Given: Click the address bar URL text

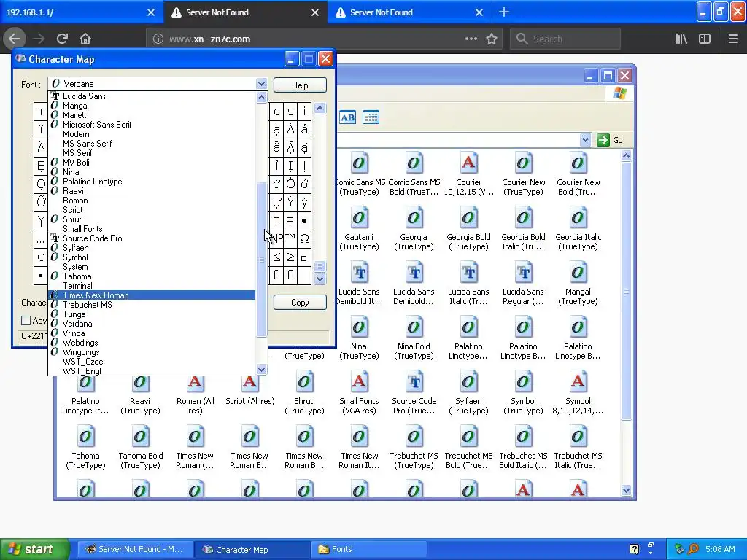Looking at the screenshot, I should coord(209,39).
